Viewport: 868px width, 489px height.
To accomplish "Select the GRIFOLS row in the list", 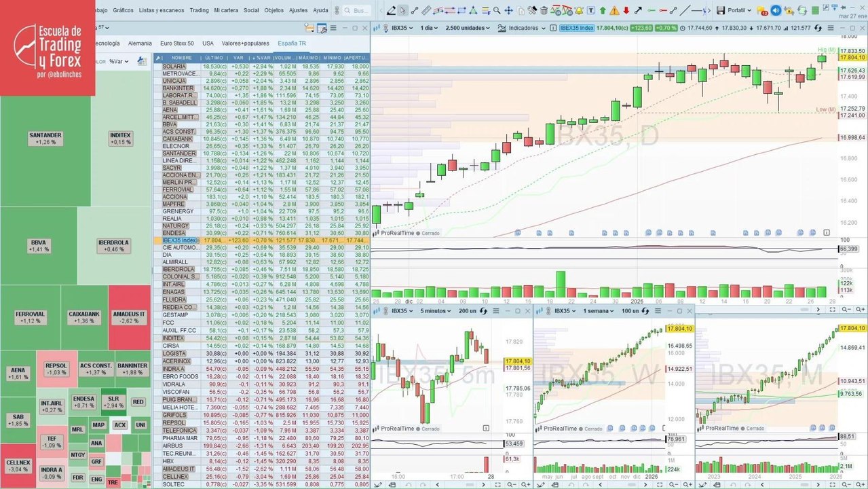I will pyautogui.click(x=262, y=414).
